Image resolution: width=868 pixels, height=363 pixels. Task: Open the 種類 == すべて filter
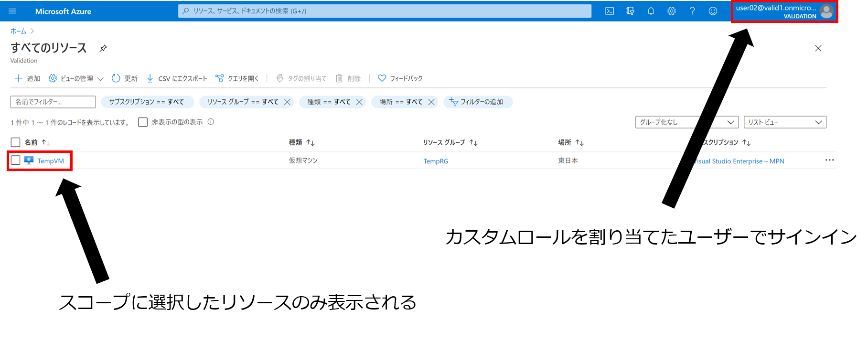coord(329,102)
